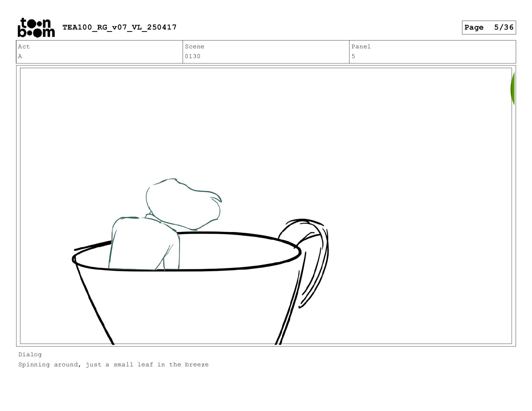Click the sketched character in the teacup
The width and height of the screenshot is (532, 411).
(x=165, y=224)
